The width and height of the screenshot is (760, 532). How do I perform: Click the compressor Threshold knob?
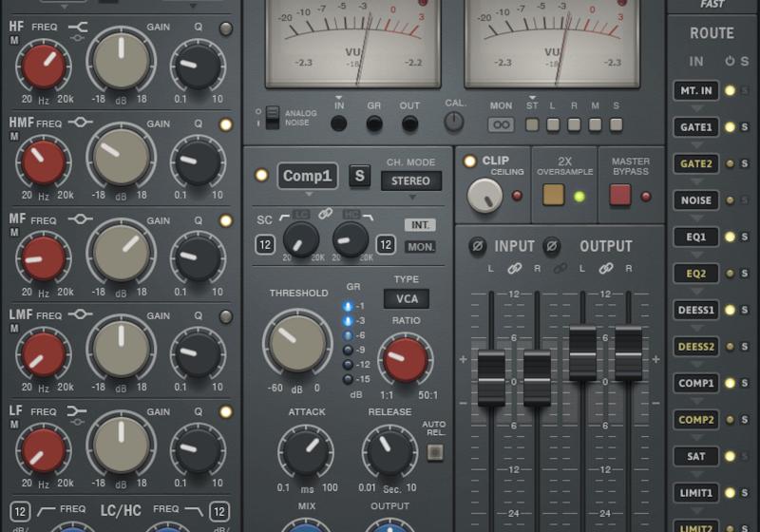click(297, 343)
